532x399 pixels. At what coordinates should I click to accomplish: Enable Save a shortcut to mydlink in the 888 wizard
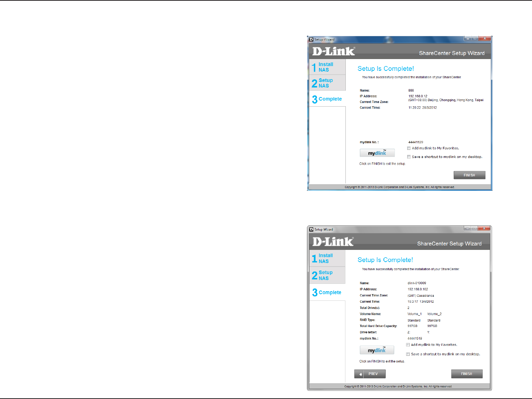coord(409,157)
